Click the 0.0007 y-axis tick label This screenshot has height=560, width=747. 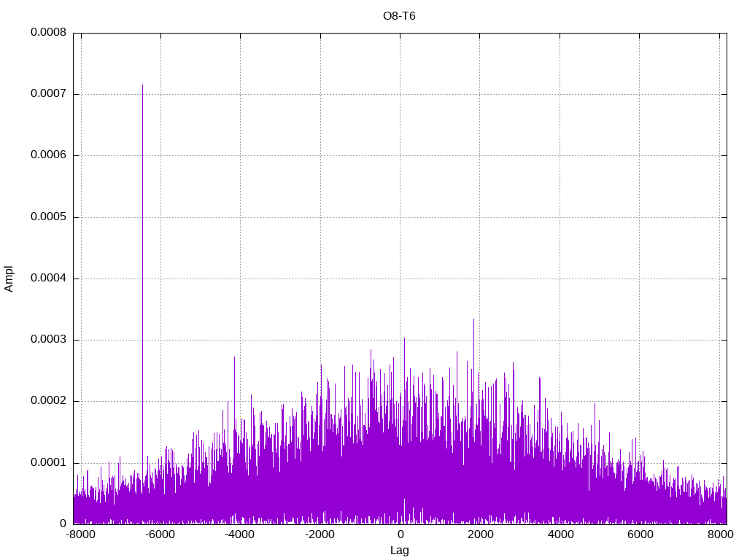48,94
